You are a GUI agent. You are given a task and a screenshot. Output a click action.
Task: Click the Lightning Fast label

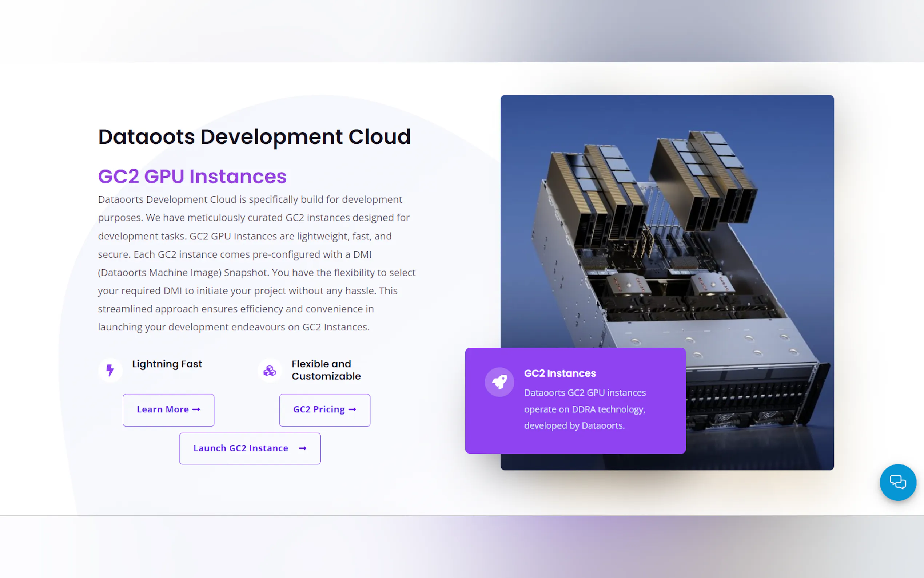click(x=167, y=364)
